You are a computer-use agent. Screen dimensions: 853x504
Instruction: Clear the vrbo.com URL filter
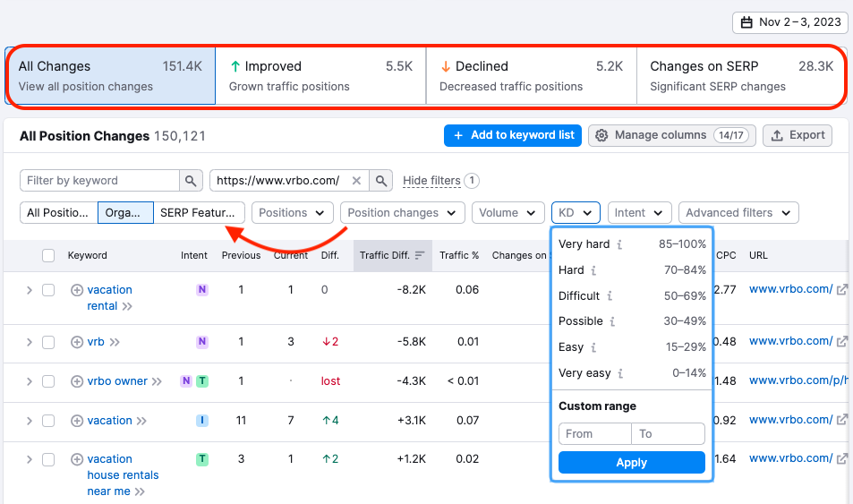[356, 181]
